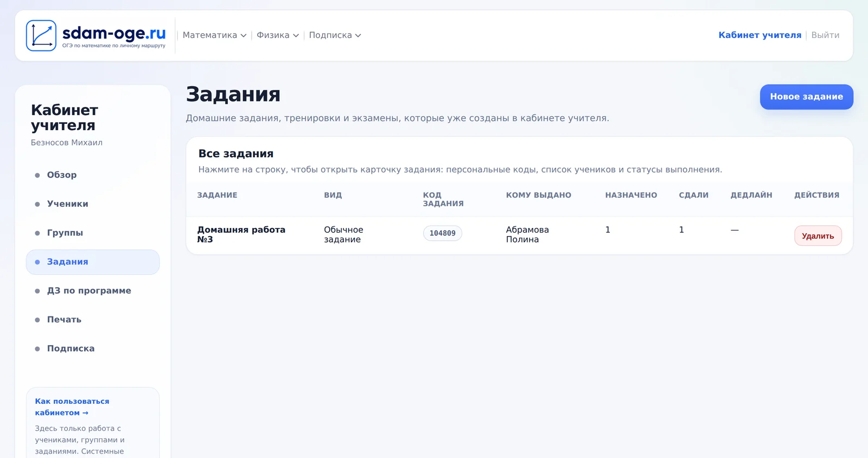Delete Домашняя работа №3 with Удалить
Viewport: 868px width, 458px height.
point(818,236)
